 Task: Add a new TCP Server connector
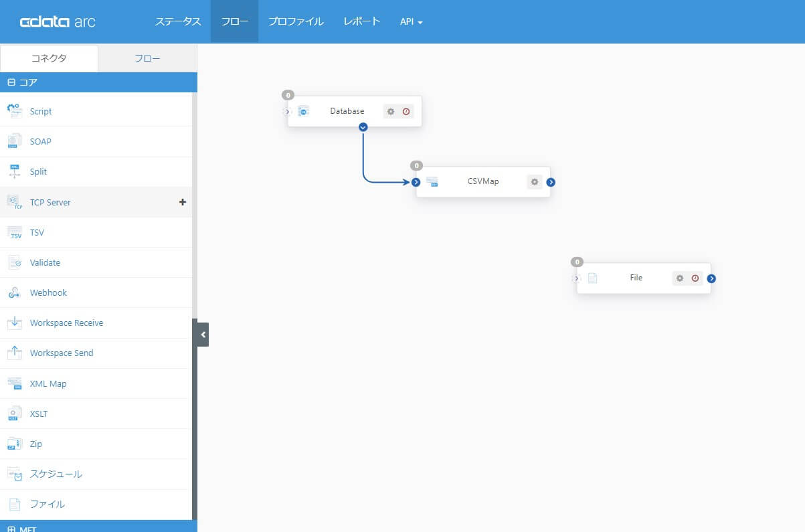click(x=182, y=201)
